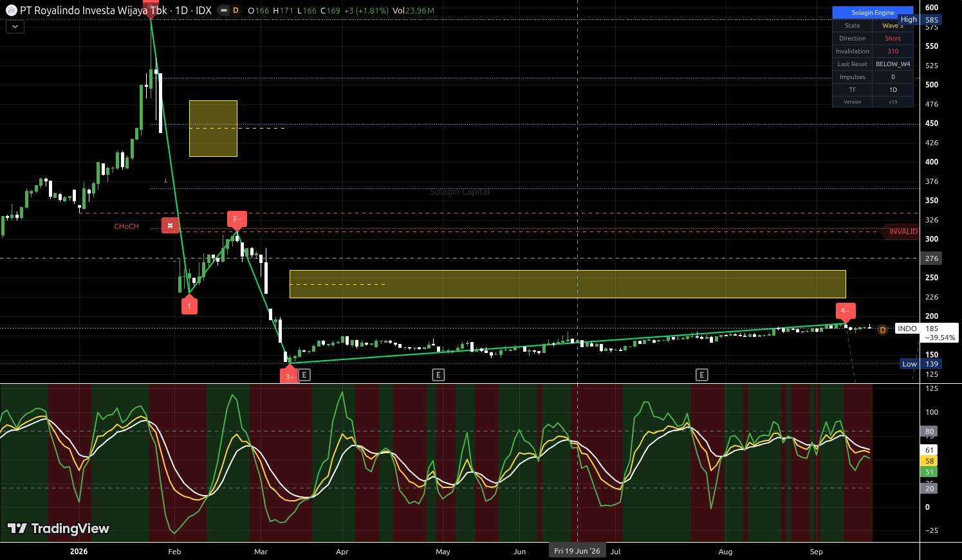Click the v15 version cell
The image size is (962, 560).
tap(893, 102)
